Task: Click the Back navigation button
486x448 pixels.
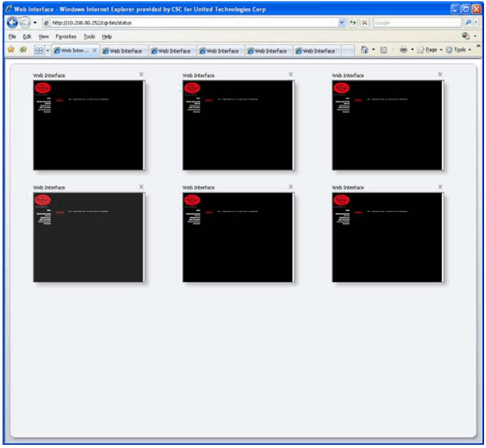Action: click(12, 23)
